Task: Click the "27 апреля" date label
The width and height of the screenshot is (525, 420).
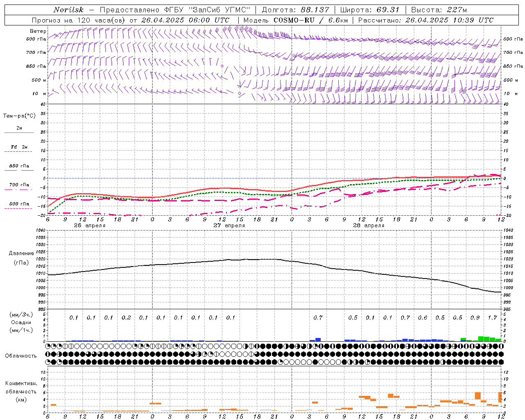Action: point(229,226)
